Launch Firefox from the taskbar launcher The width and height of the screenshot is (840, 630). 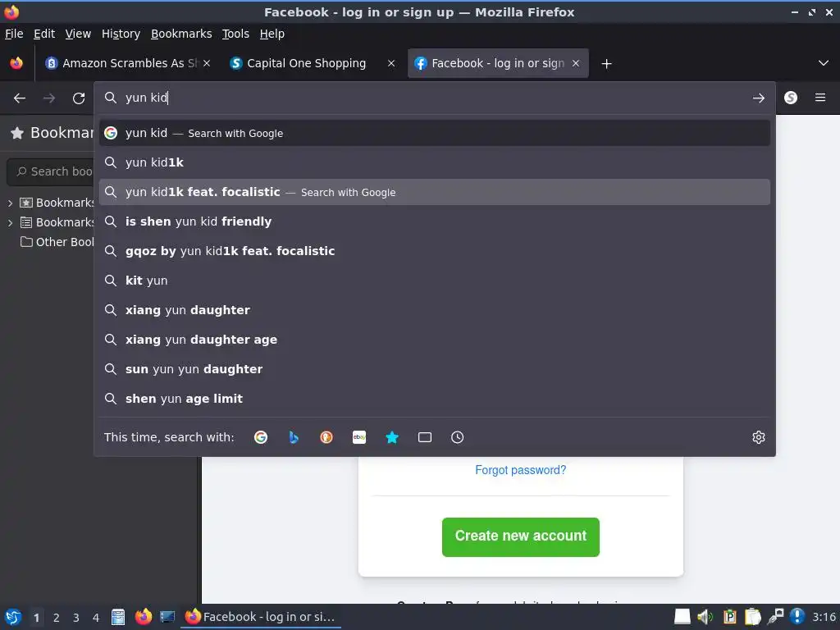click(143, 617)
